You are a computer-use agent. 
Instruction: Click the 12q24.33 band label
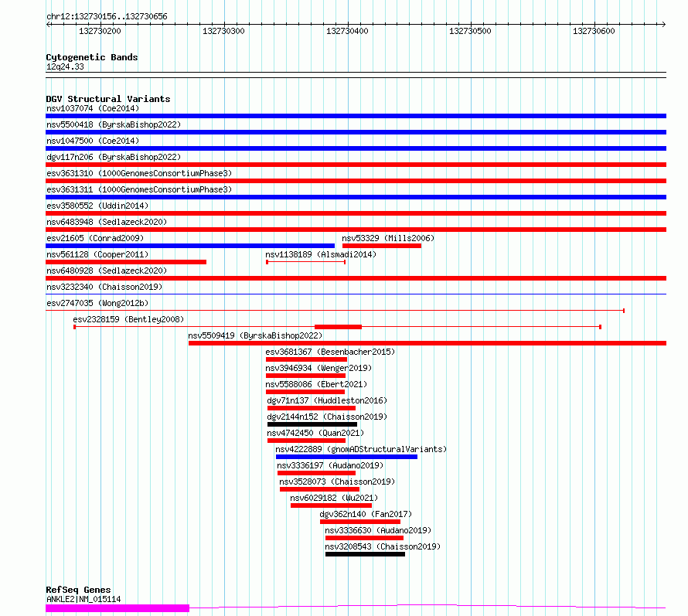tap(65, 66)
